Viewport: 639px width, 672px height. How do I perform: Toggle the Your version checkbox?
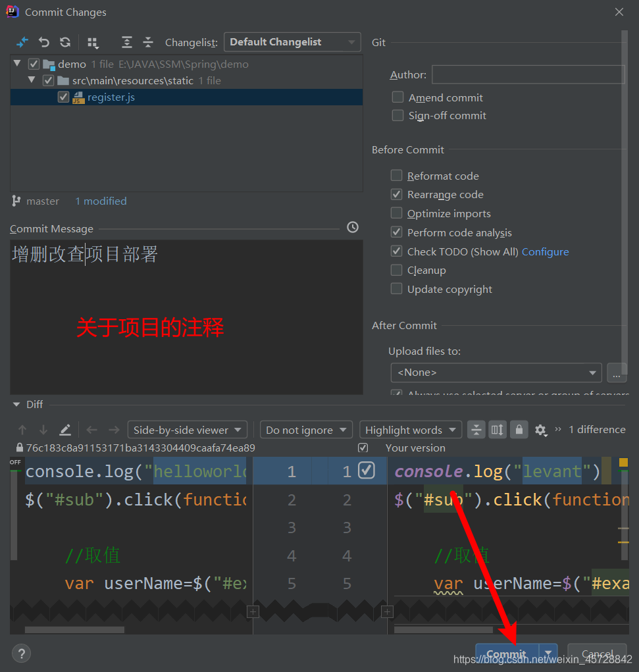click(363, 448)
